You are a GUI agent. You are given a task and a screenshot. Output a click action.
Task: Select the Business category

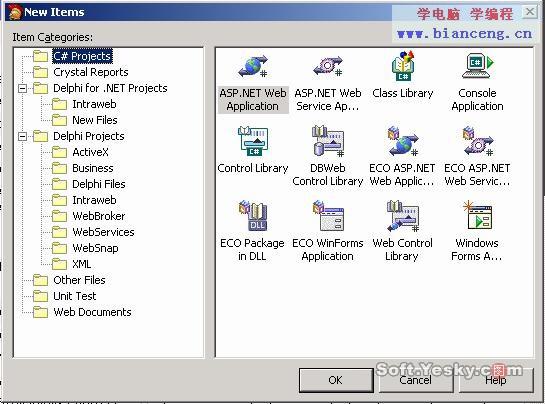click(x=93, y=168)
